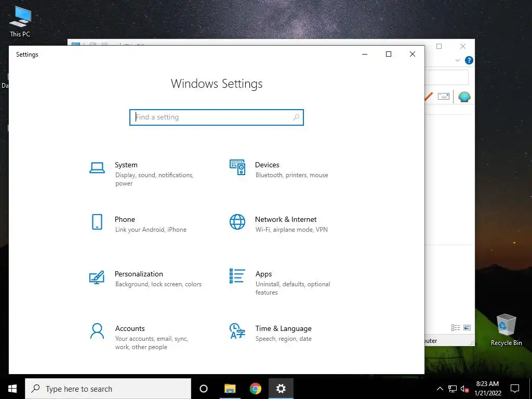Click 'Link your Android, iPhone' text
The image size is (532, 399).
(151, 230)
